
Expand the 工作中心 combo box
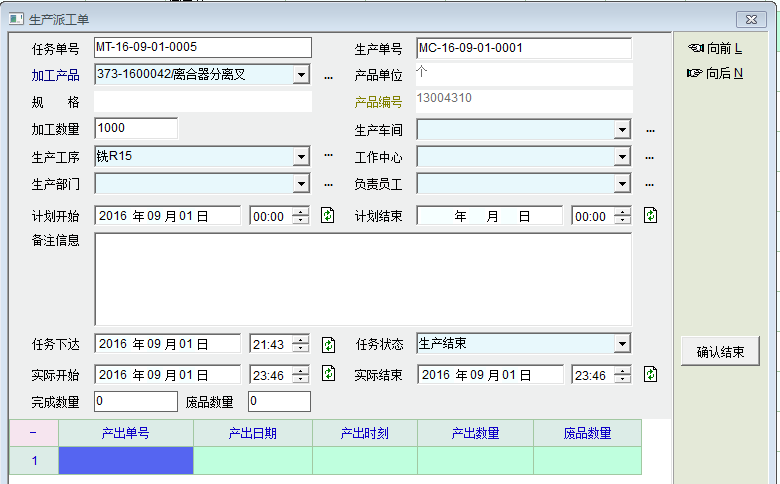point(622,157)
